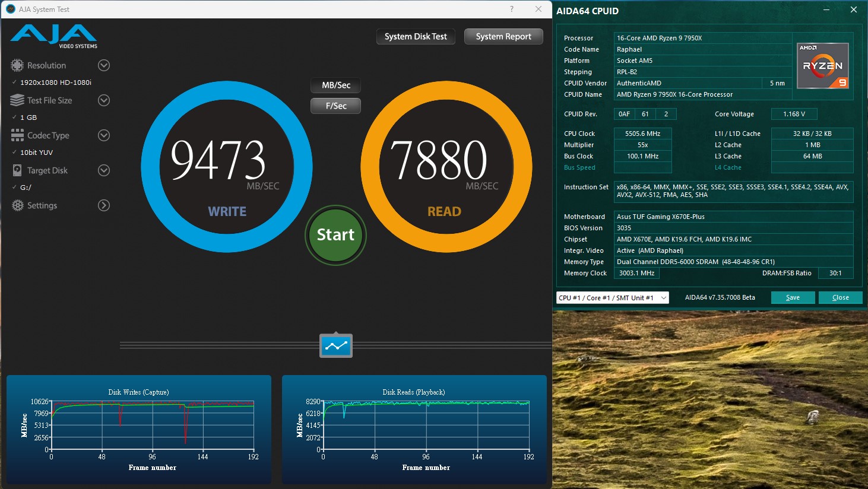The width and height of the screenshot is (868, 489).
Task: Expand the Resolution dropdown chevron
Action: pyautogui.click(x=104, y=65)
